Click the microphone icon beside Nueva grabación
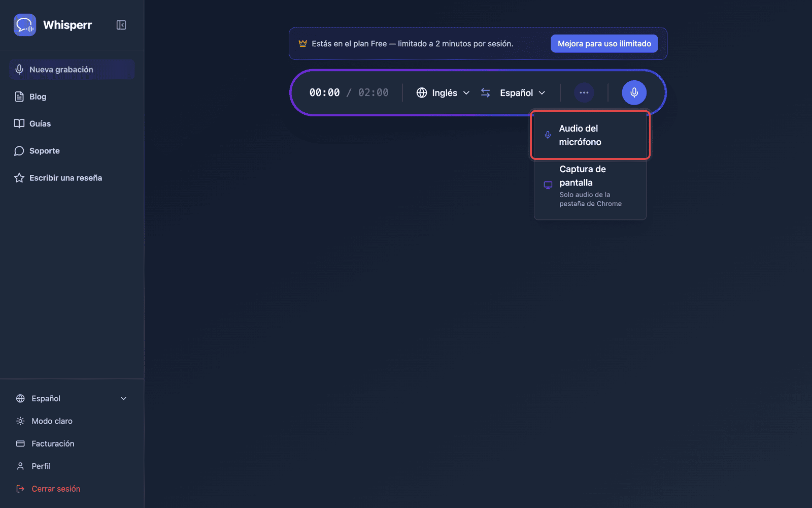The image size is (812, 508). pyautogui.click(x=19, y=70)
